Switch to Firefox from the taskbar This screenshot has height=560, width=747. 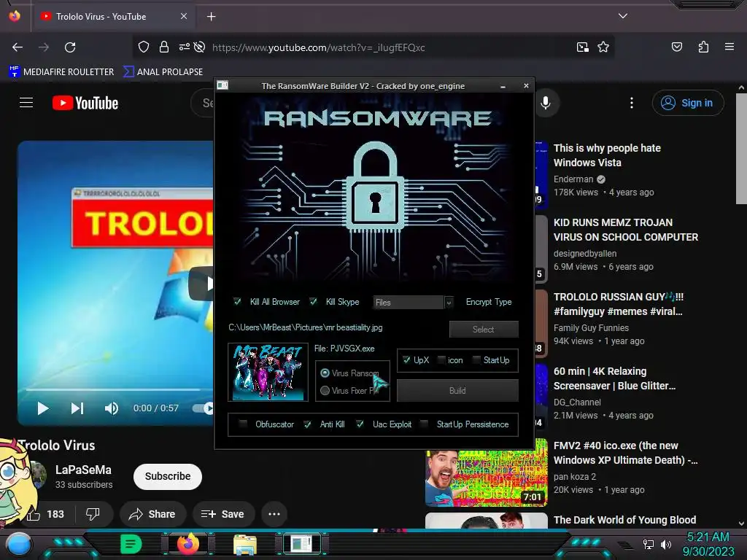pyautogui.click(x=188, y=544)
